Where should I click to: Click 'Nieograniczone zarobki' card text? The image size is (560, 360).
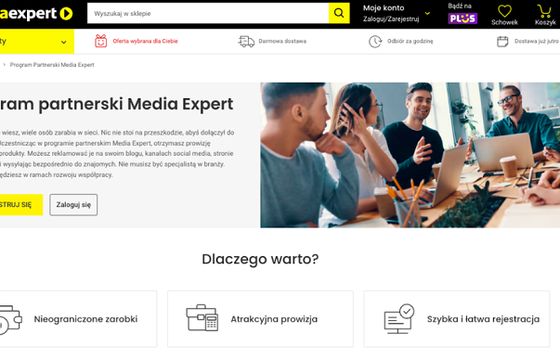(86, 319)
